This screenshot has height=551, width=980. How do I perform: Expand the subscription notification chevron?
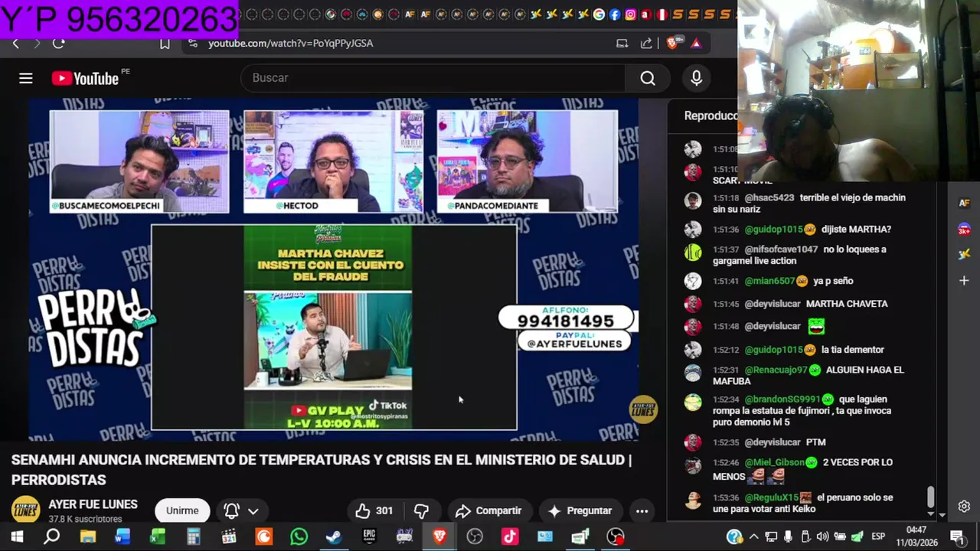click(x=253, y=511)
